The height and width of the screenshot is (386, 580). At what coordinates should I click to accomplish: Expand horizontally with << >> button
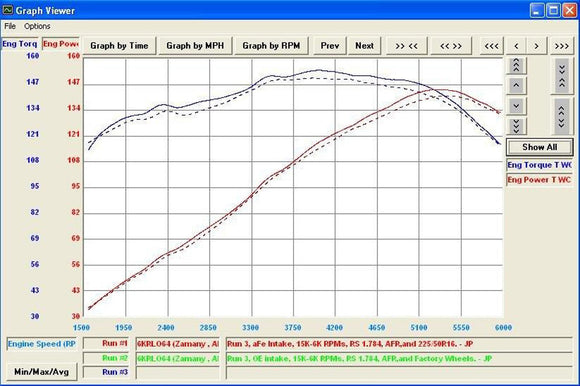point(451,46)
